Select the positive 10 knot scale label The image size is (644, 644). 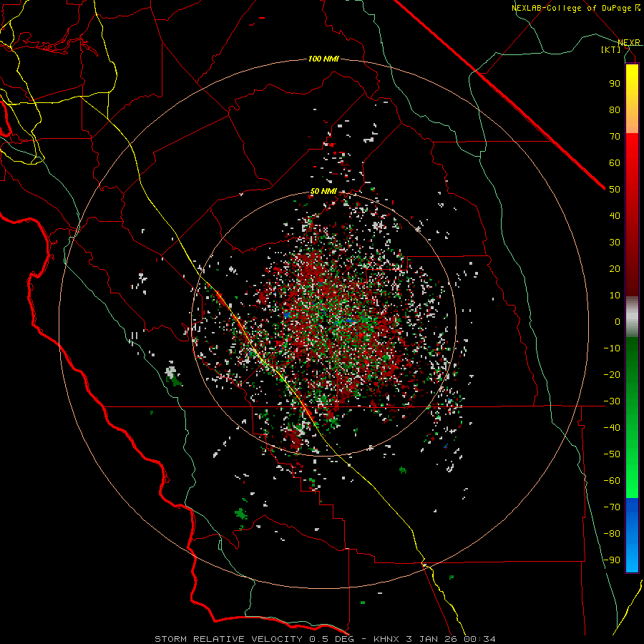[x=615, y=296]
